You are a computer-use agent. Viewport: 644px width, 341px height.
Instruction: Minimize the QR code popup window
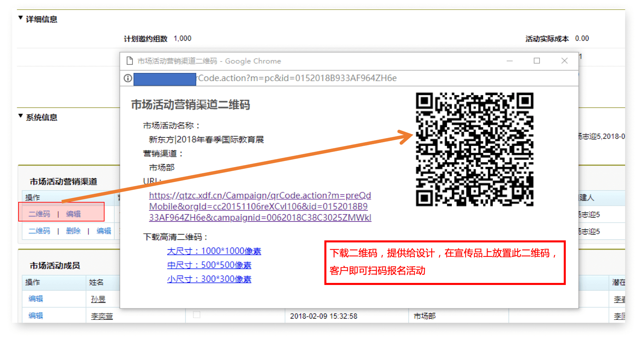tap(509, 61)
